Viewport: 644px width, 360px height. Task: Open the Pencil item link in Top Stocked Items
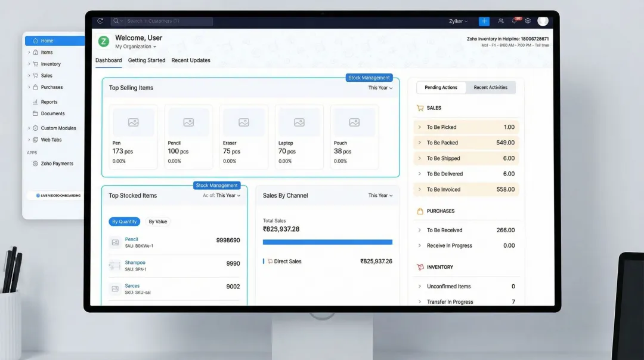131,239
